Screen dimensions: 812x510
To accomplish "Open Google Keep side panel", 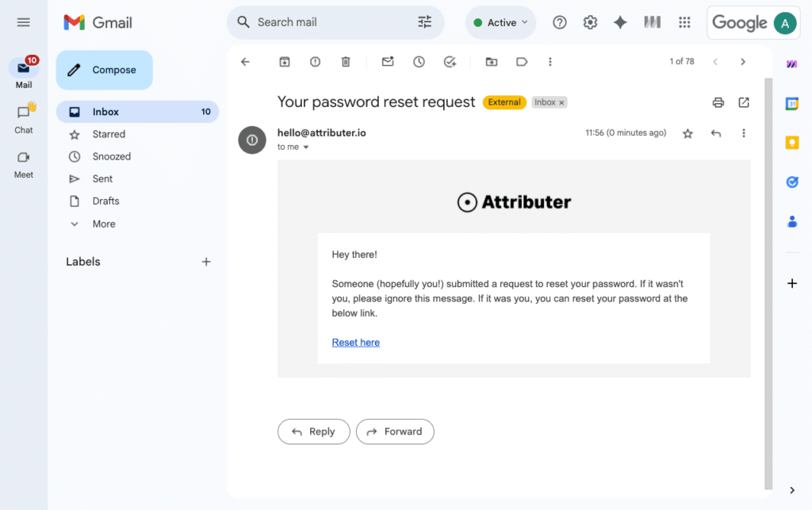I will [792, 143].
